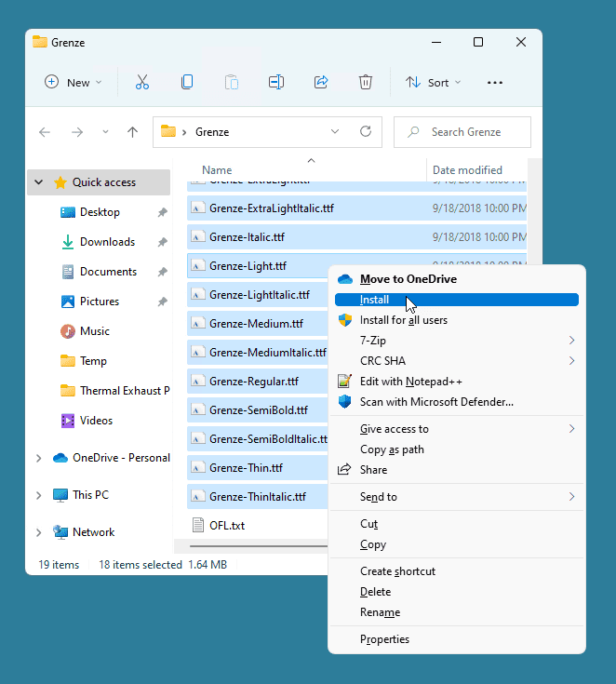Click into the Search Grenze field
Screen dimensions: 616x684
click(x=462, y=132)
